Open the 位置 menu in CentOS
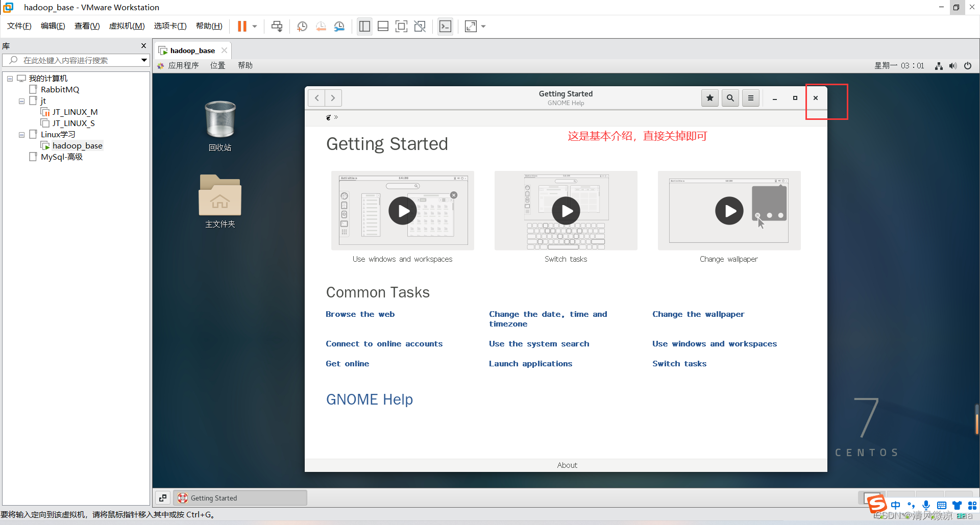980x525 pixels. 218,65
